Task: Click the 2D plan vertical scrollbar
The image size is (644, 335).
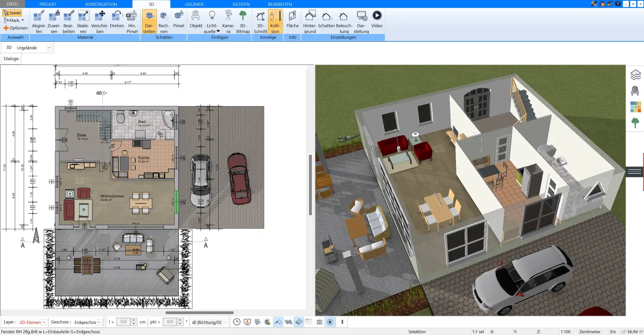Action: pos(311,185)
